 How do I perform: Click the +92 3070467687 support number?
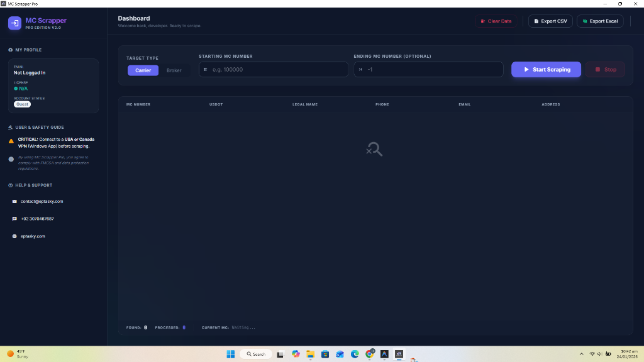(x=37, y=219)
